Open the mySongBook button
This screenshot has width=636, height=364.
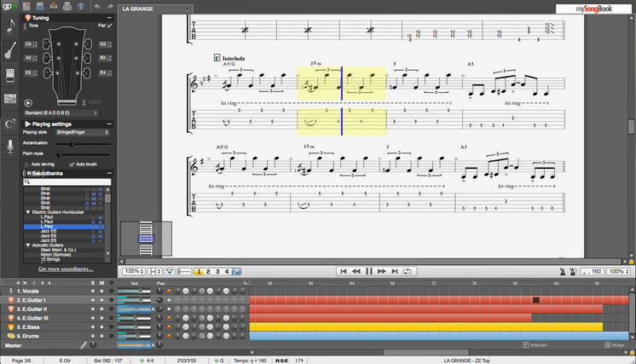[x=594, y=9]
